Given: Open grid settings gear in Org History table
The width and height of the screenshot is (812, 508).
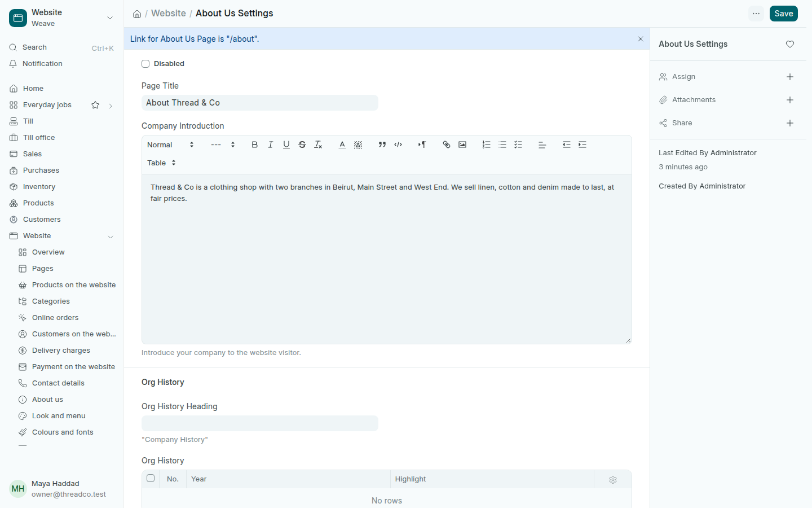Looking at the screenshot, I should tap(613, 480).
